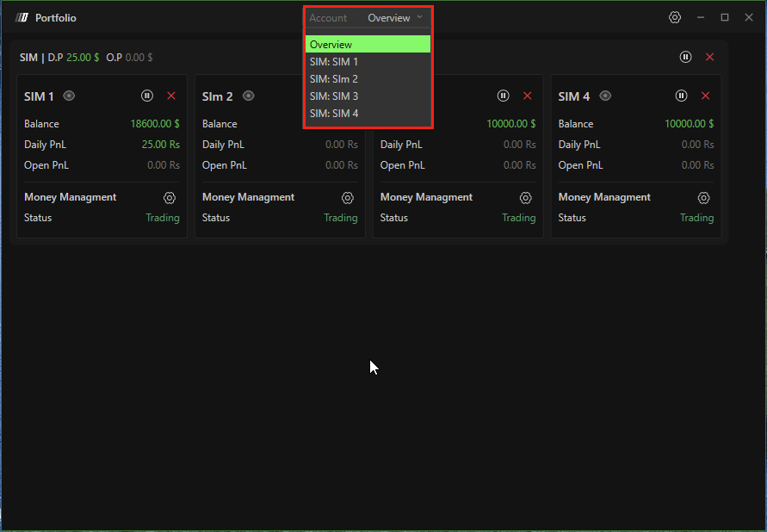Pause the entire SIM group
The height and width of the screenshot is (532, 767).
point(685,57)
